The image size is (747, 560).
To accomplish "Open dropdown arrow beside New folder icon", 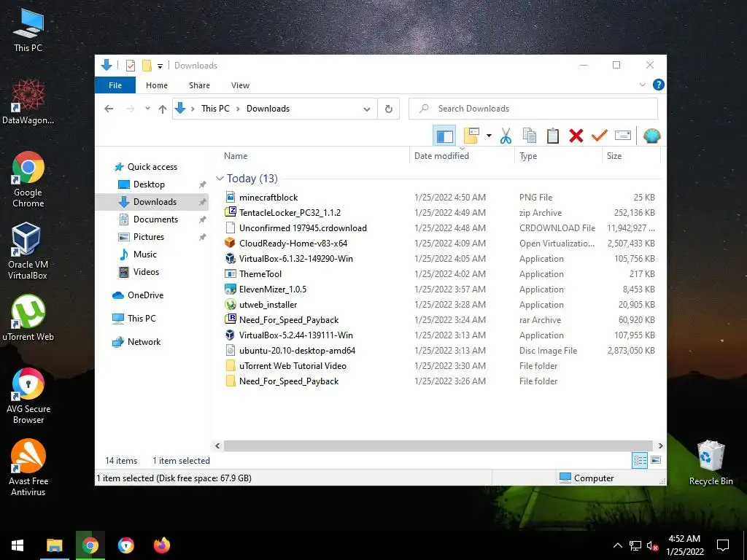I will tap(489, 136).
